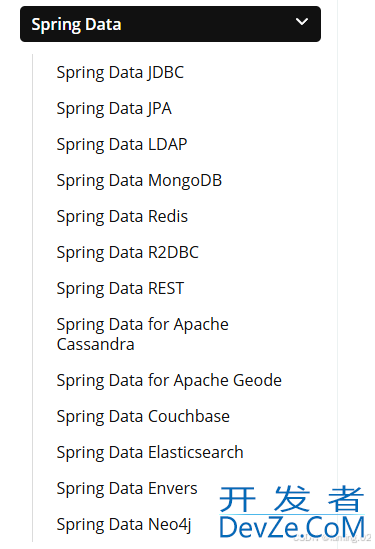Select Spring Data for Apache Geode

click(x=169, y=381)
